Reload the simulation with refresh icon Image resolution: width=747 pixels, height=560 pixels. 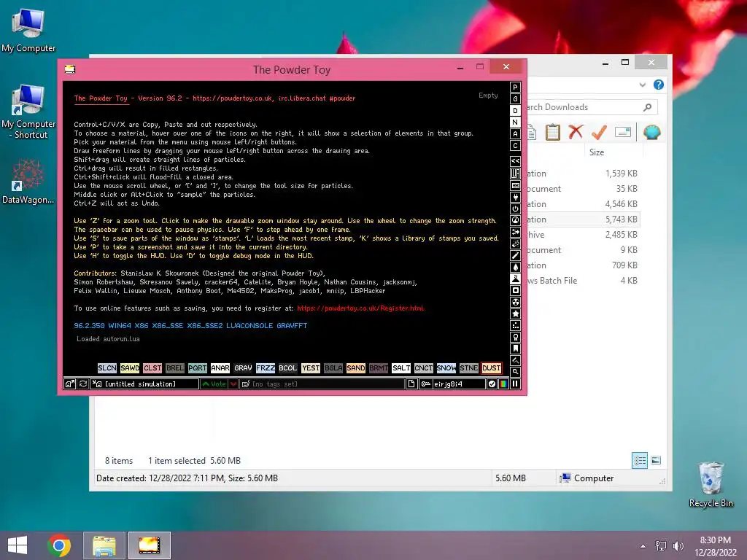click(83, 384)
